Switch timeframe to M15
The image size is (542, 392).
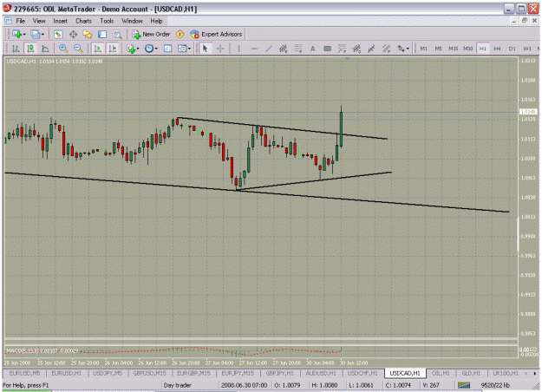tap(454, 49)
